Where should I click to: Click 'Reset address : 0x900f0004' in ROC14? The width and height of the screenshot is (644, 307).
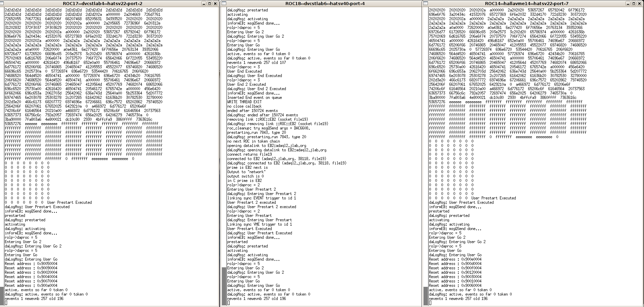tap(455, 268)
